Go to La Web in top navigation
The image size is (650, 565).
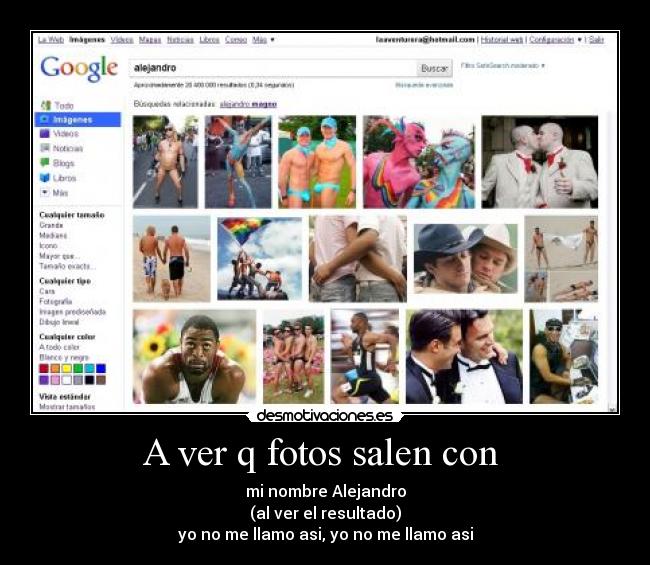[51, 40]
